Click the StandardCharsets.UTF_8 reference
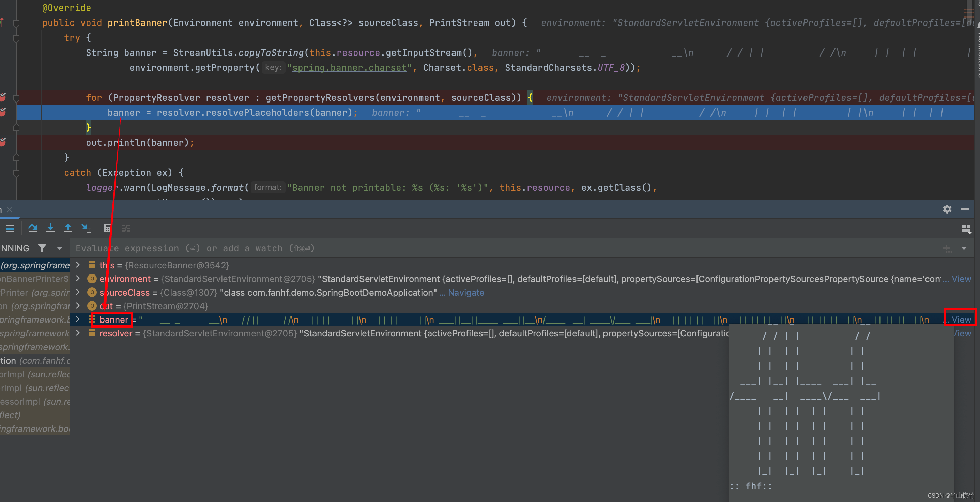The image size is (980, 502). [565, 68]
